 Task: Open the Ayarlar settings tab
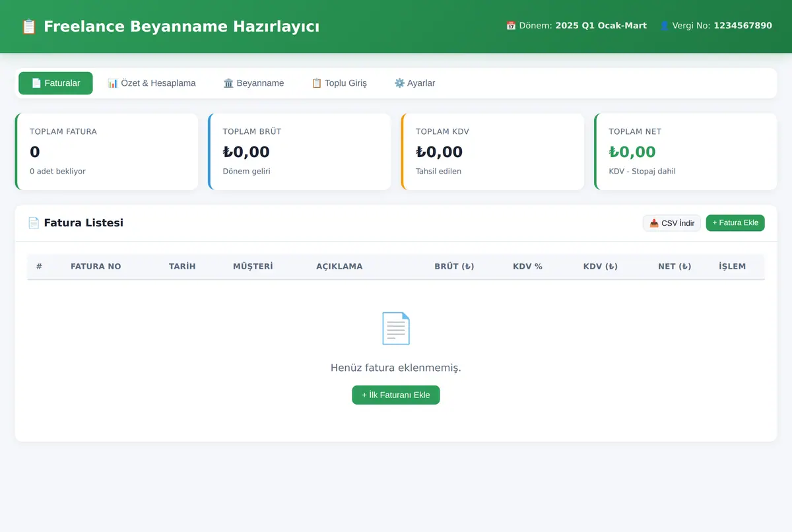coord(414,83)
